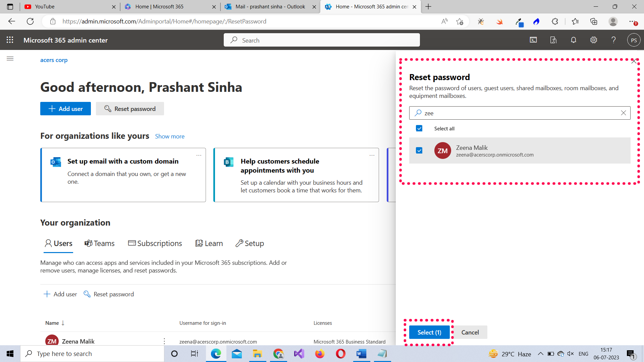Open more options on schedule appointments card
The image size is (644, 362).
[372, 155]
